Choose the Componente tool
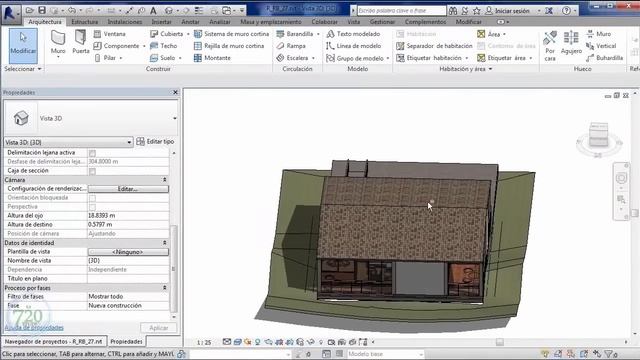The image size is (640, 360). 117,46
